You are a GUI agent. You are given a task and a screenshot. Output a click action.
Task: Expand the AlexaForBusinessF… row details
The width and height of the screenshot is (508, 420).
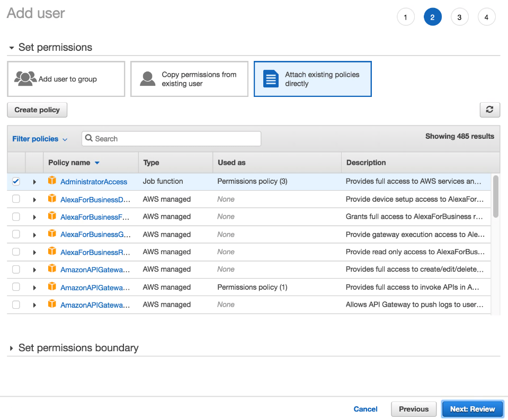click(x=34, y=217)
